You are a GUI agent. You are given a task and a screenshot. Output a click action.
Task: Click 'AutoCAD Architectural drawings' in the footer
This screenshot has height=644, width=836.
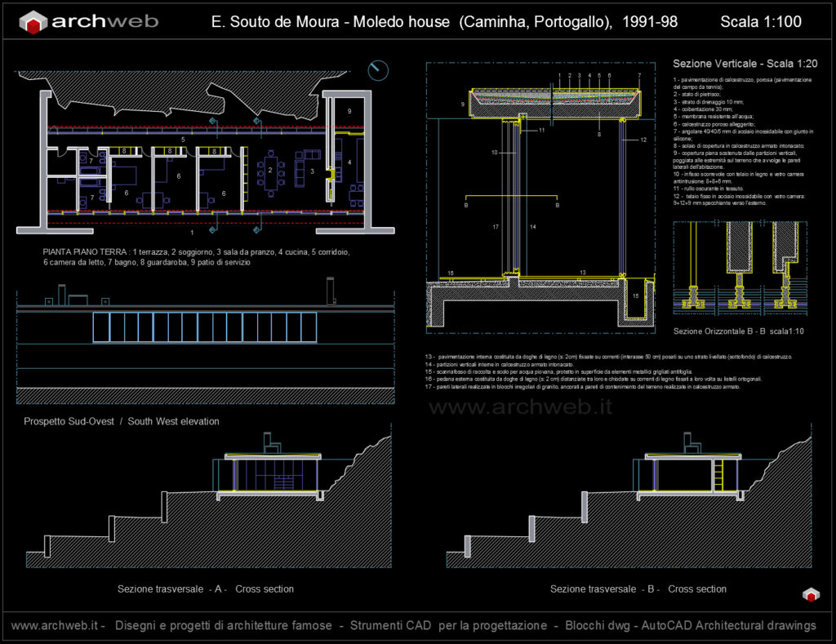coord(728,625)
